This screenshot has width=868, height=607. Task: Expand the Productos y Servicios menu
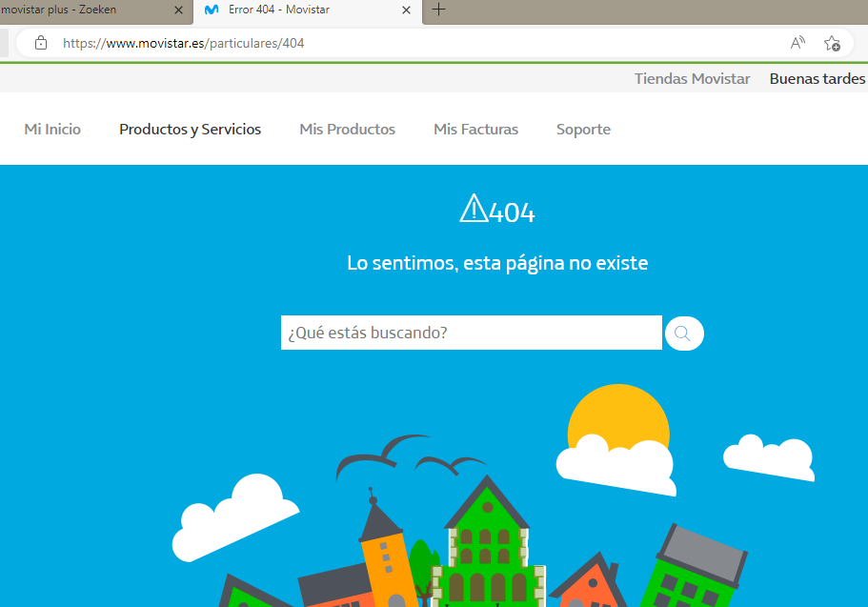coord(190,130)
